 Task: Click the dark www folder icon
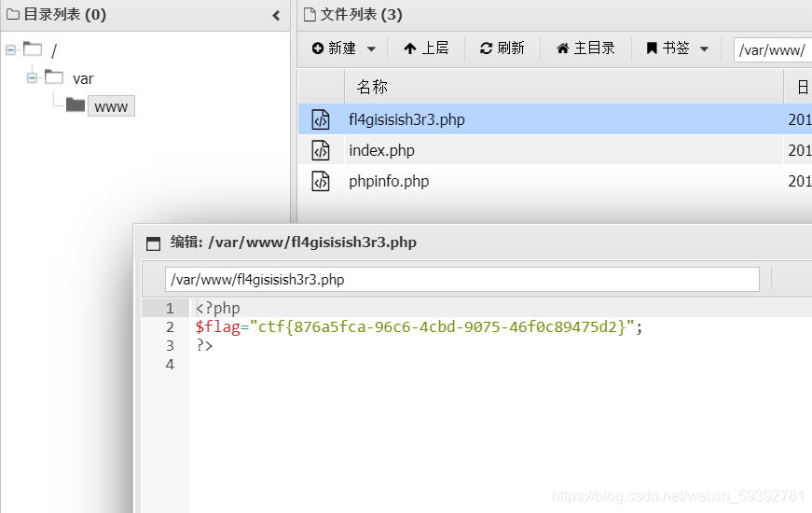[x=76, y=105]
